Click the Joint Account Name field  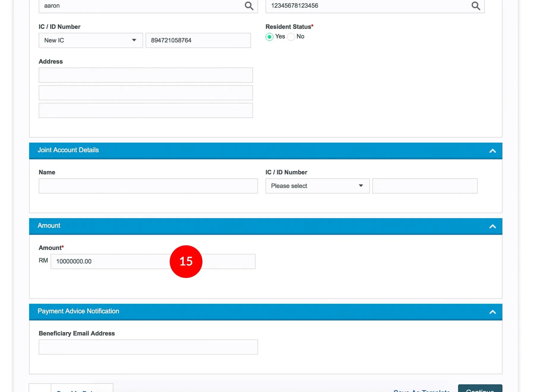(148, 186)
